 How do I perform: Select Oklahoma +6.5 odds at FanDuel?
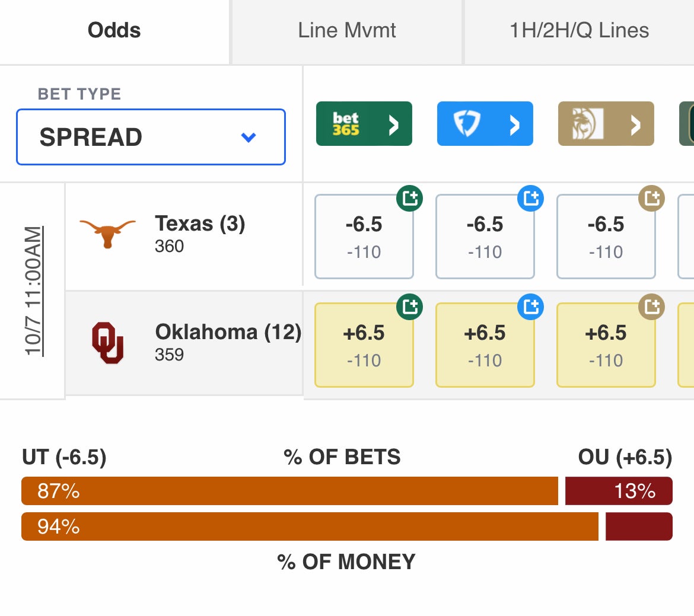coord(485,344)
